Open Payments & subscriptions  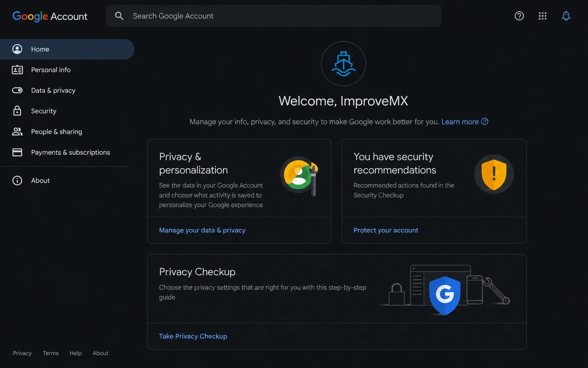pyautogui.click(x=67, y=152)
